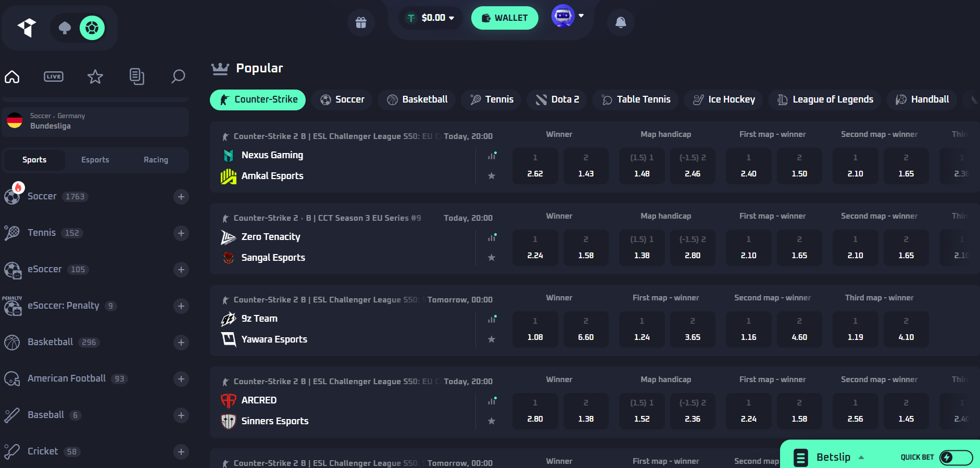
Task: Bet on ARCRED winner odds 2.80
Action: pos(535,410)
